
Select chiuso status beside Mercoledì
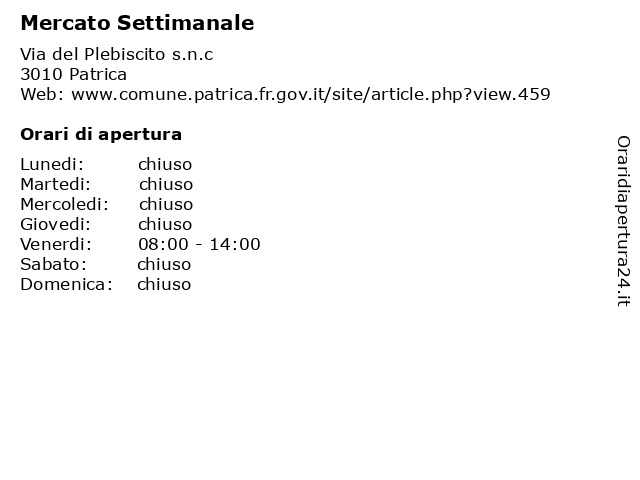(x=166, y=204)
